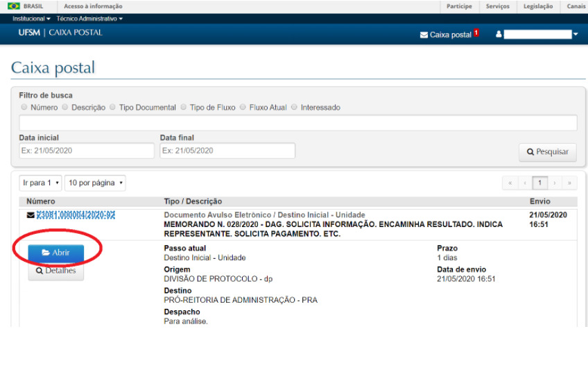588x379 pixels.
Task: Go to first page arrow
Action: (511, 183)
